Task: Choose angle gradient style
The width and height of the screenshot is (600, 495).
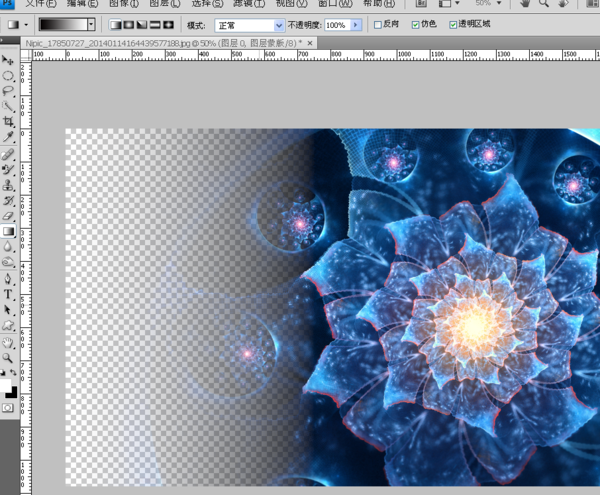Action: coord(142,25)
